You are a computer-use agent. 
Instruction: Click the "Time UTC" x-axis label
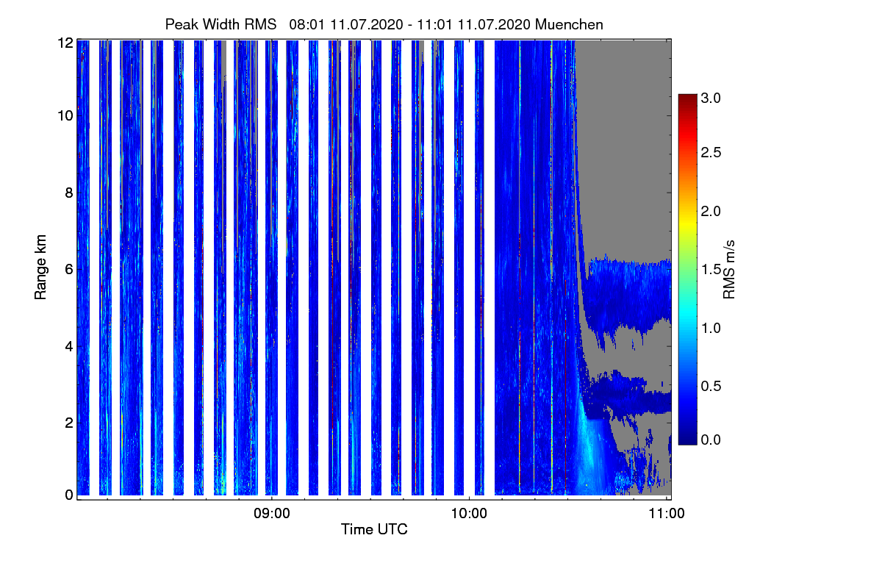point(374,529)
